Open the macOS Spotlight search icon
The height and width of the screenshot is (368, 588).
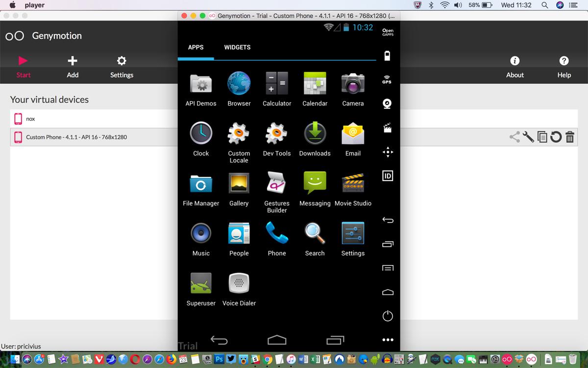pos(544,5)
